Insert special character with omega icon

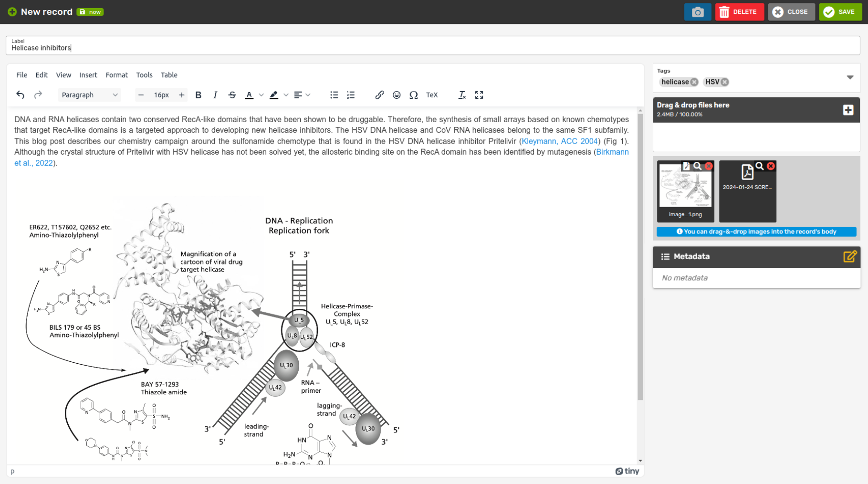[x=414, y=95]
